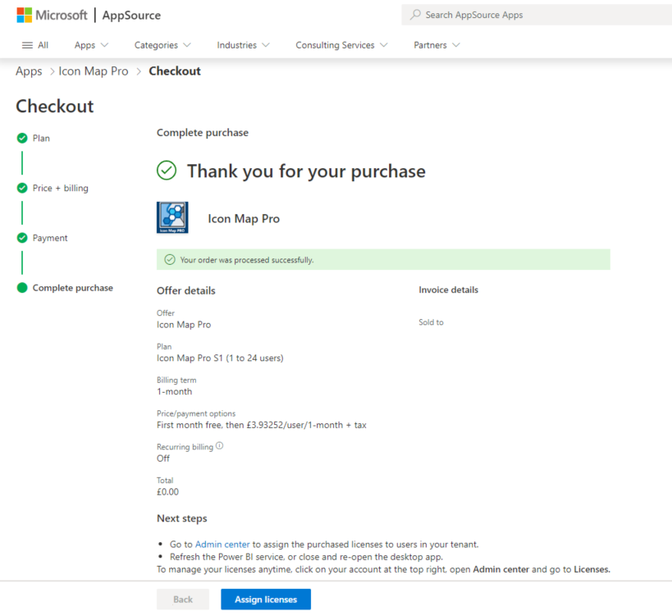Image resolution: width=672 pixels, height=616 pixels.
Task: Click the search magnifier icon
Action: pyautogui.click(x=416, y=15)
